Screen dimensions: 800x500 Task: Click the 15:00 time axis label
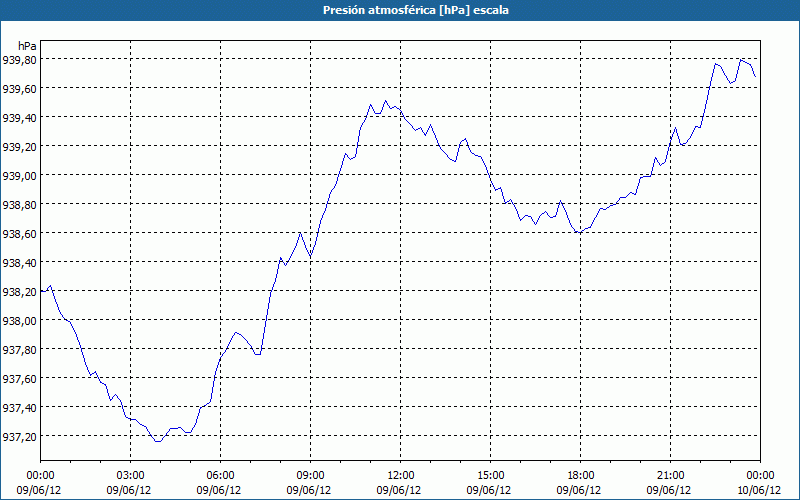pos(491,476)
